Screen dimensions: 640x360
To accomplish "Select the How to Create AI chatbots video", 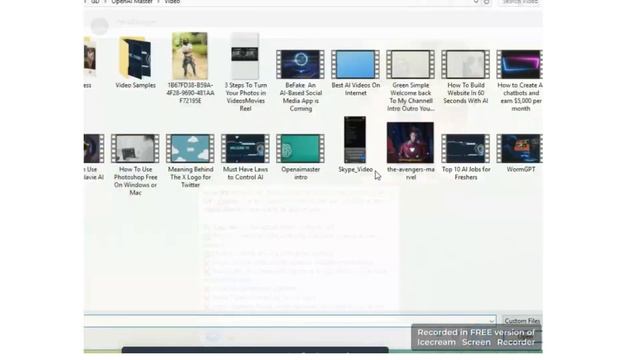I will (519, 80).
